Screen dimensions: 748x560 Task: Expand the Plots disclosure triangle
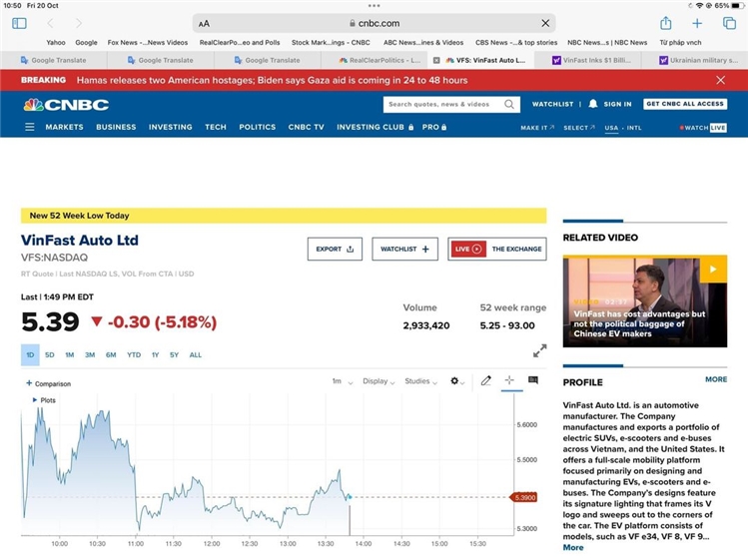point(34,400)
